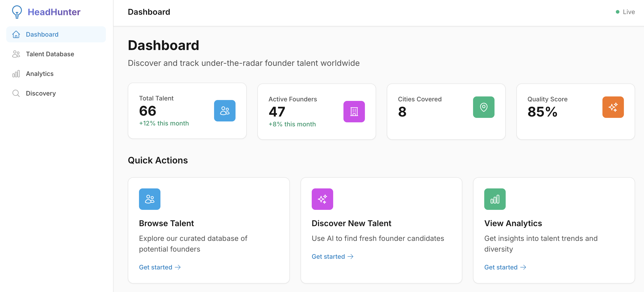Click the HeadHunter brand name text
644x292 pixels.
click(x=54, y=12)
